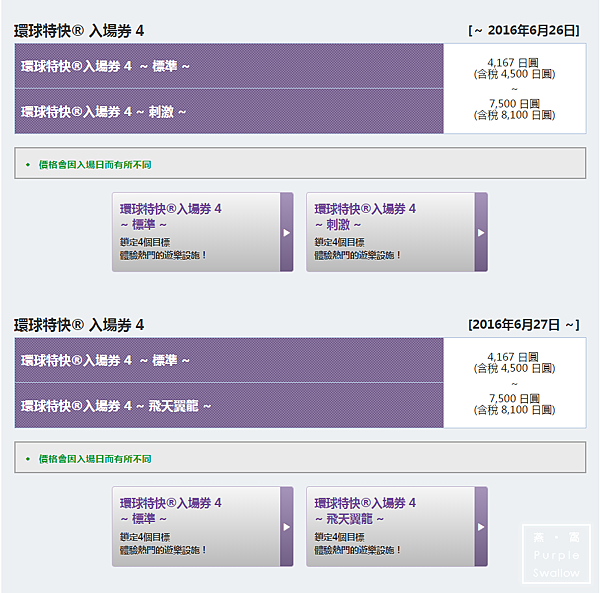Screen dimensions: 600x593
Task: Click arrow on the 刺激 ticket button
Action: click(x=481, y=232)
